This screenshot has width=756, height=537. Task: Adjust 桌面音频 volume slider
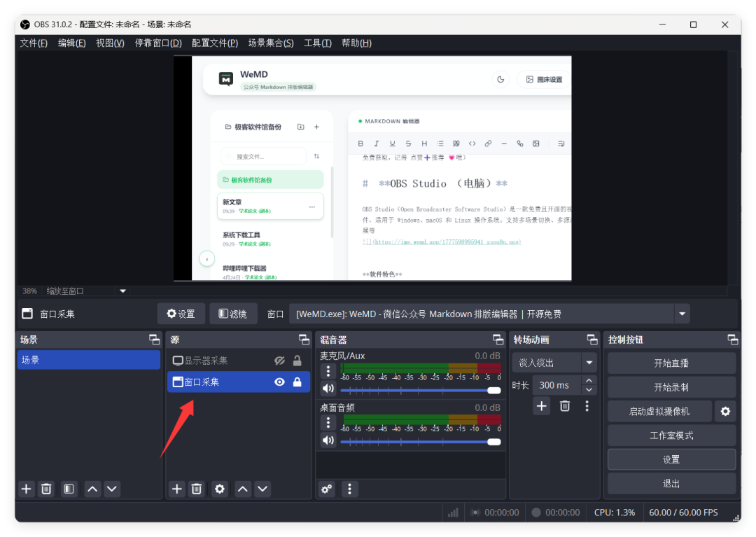pyautogui.click(x=421, y=442)
